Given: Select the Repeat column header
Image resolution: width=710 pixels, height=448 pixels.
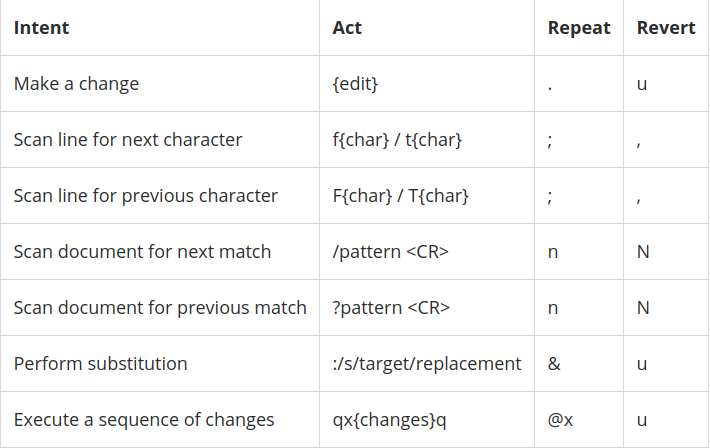Looking at the screenshot, I should coord(578,28).
